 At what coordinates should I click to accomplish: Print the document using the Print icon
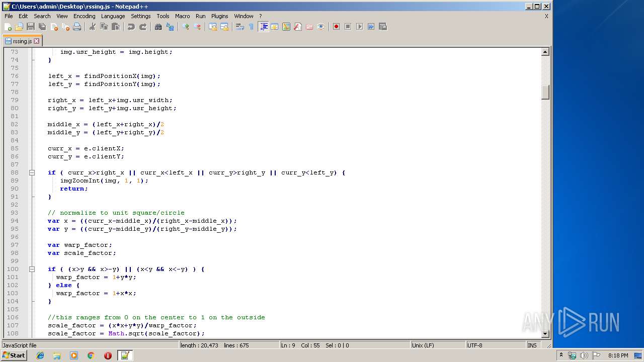pyautogui.click(x=77, y=27)
